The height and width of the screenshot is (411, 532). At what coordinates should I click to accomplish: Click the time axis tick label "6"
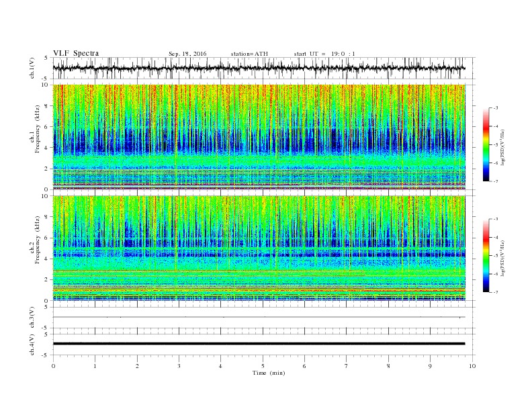[304, 366]
